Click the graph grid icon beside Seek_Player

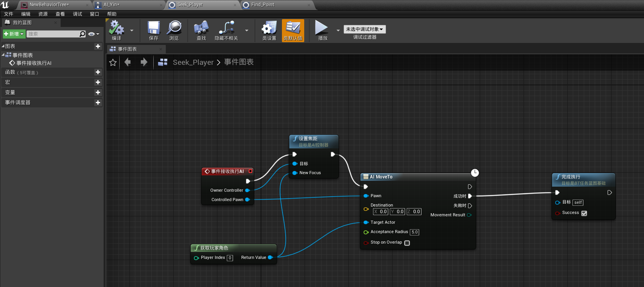click(x=163, y=62)
